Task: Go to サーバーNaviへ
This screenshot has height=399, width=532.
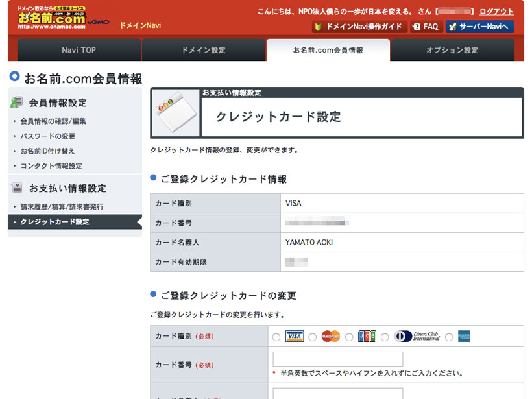Action: 479,27
